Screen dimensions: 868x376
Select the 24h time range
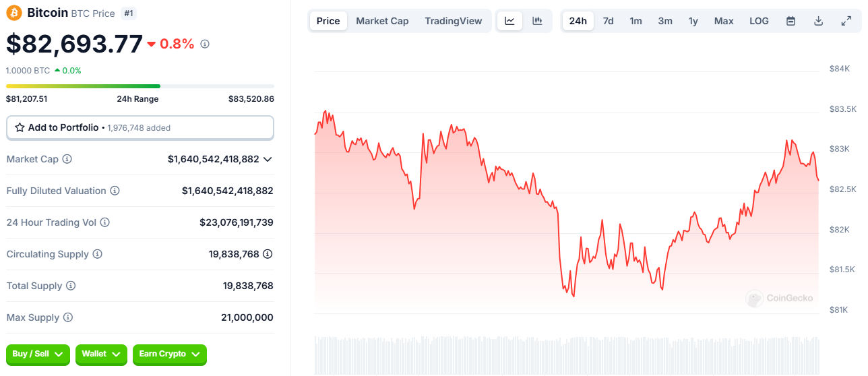[578, 21]
